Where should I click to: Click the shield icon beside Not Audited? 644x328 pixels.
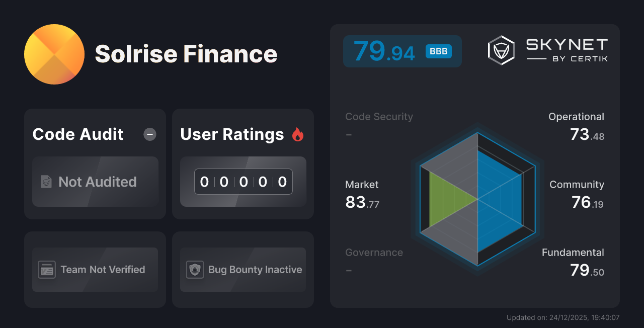(x=46, y=182)
